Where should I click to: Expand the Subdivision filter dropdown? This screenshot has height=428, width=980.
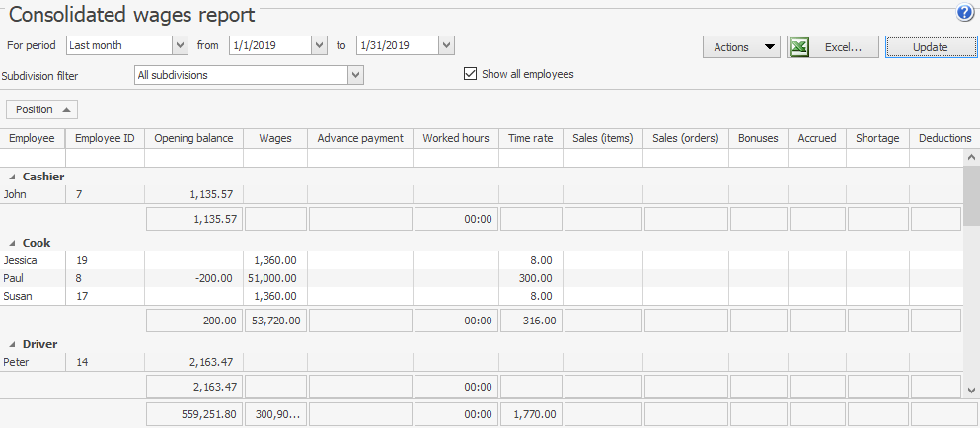(x=356, y=75)
